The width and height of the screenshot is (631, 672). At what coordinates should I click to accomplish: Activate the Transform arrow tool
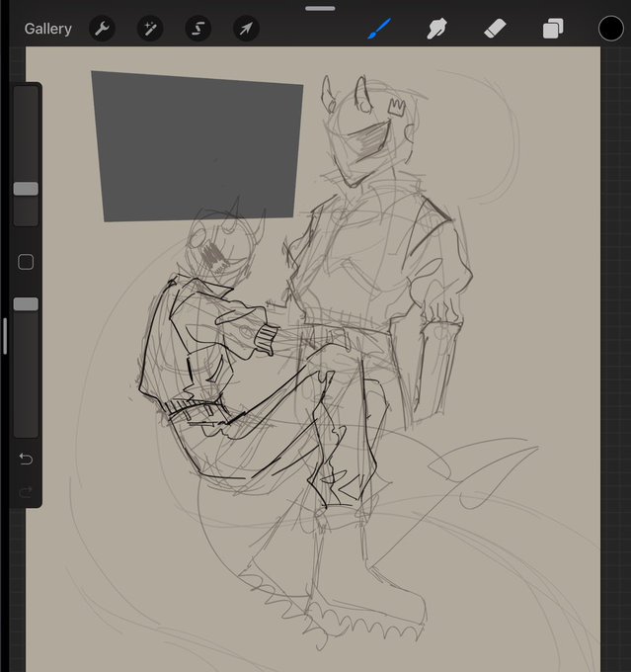tap(246, 29)
